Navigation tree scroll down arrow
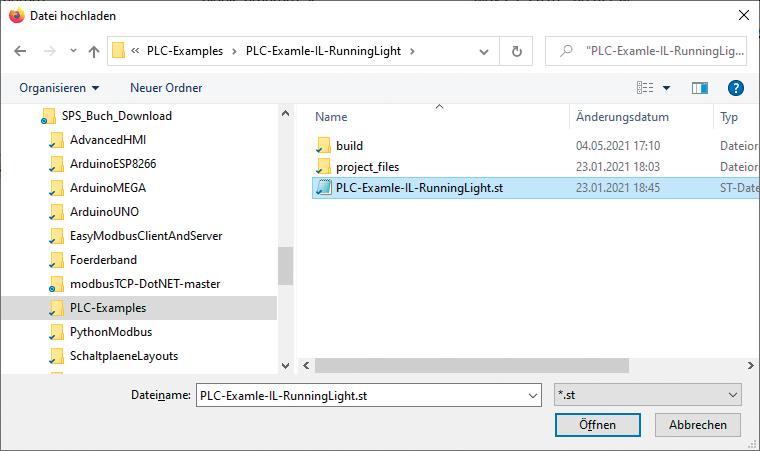 pos(285,366)
